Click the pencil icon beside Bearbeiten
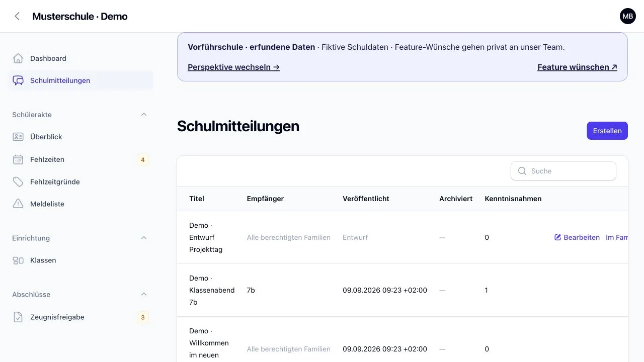Viewport: 644px width, 362px height. pyautogui.click(x=557, y=237)
